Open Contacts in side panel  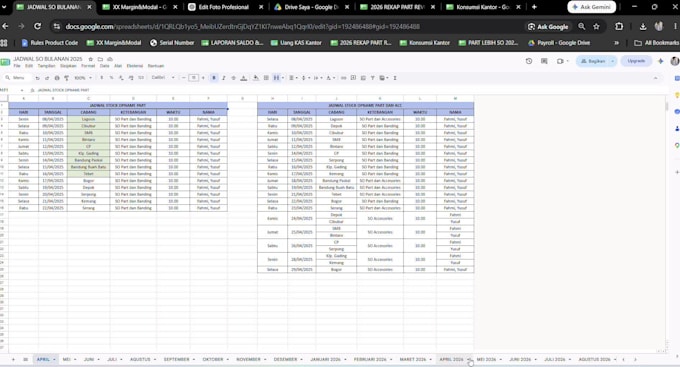(x=677, y=128)
